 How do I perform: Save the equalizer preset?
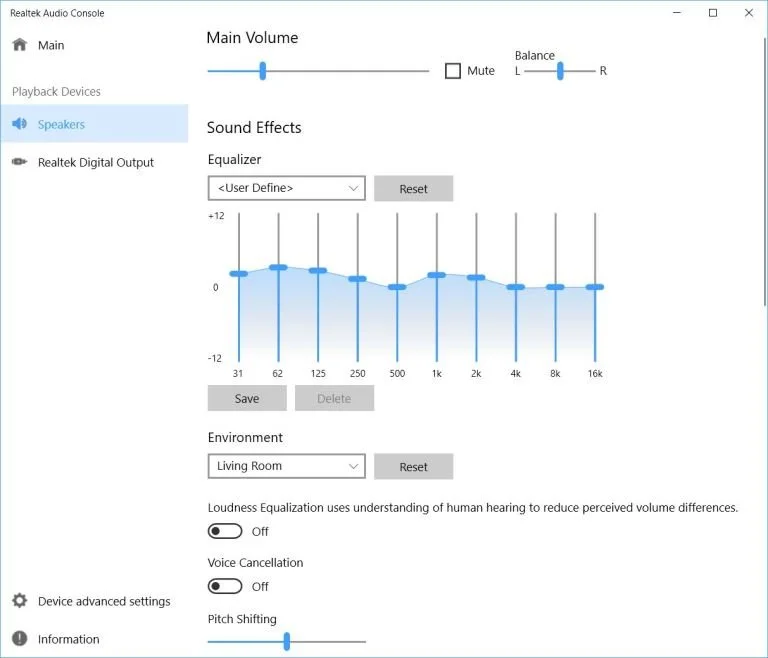pyautogui.click(x=247, y=398)
